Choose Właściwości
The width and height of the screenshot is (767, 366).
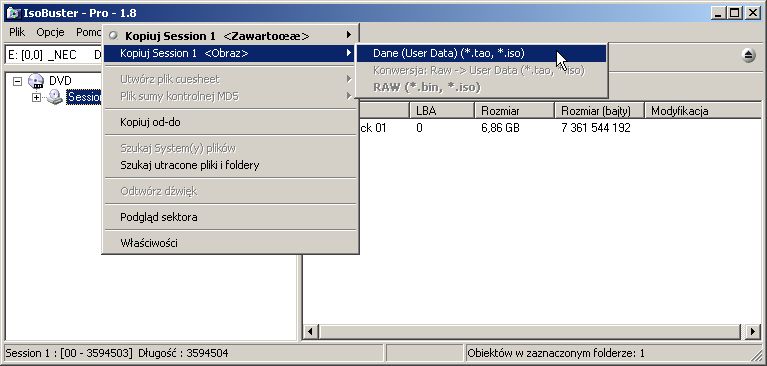point(230,243)
